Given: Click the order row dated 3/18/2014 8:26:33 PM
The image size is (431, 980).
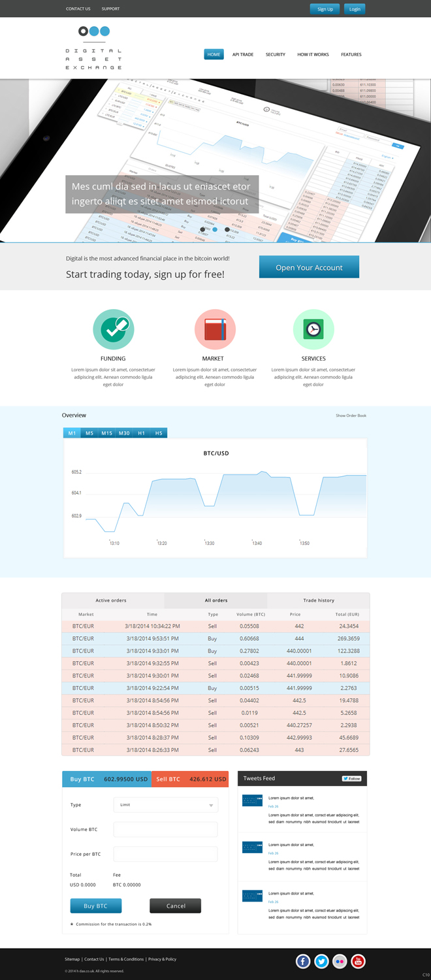Looking at the screenshot, I should tap(215, 750).
